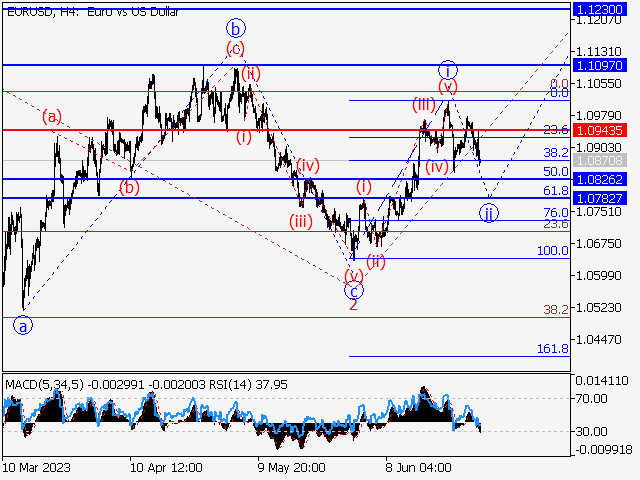Click the brown '2' wave label below circled c

[353, 305]
